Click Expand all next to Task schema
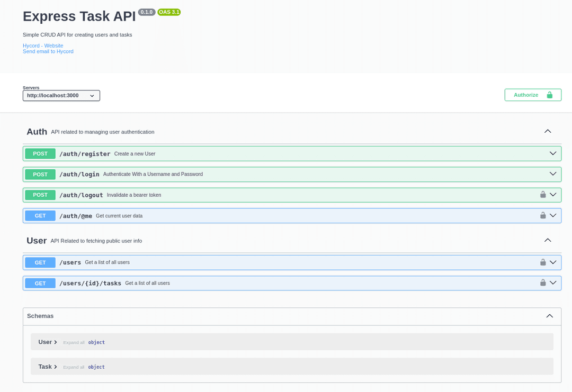 click(74, 367)
